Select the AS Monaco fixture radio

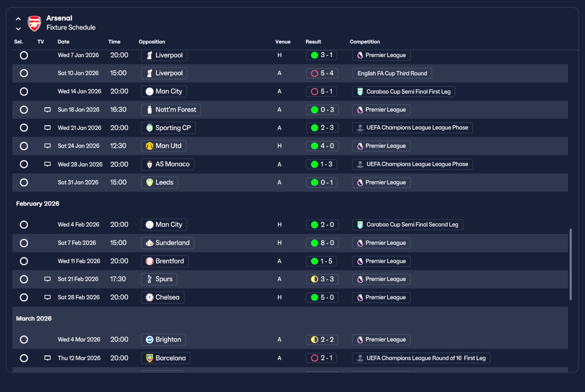(24, 164)
